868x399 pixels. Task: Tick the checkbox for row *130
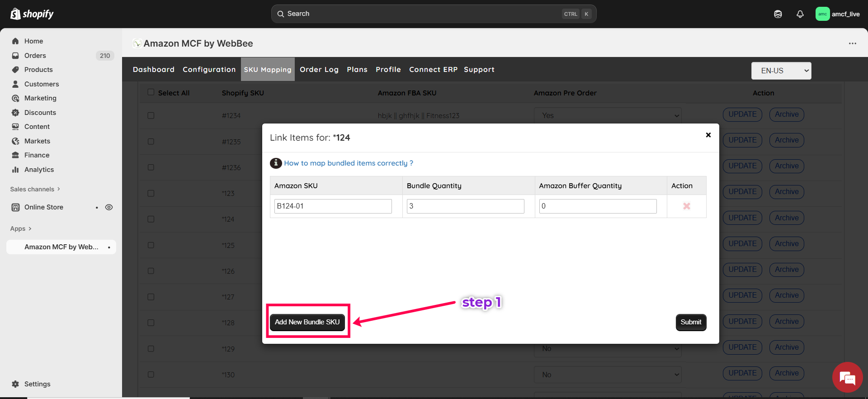[151, 375]
